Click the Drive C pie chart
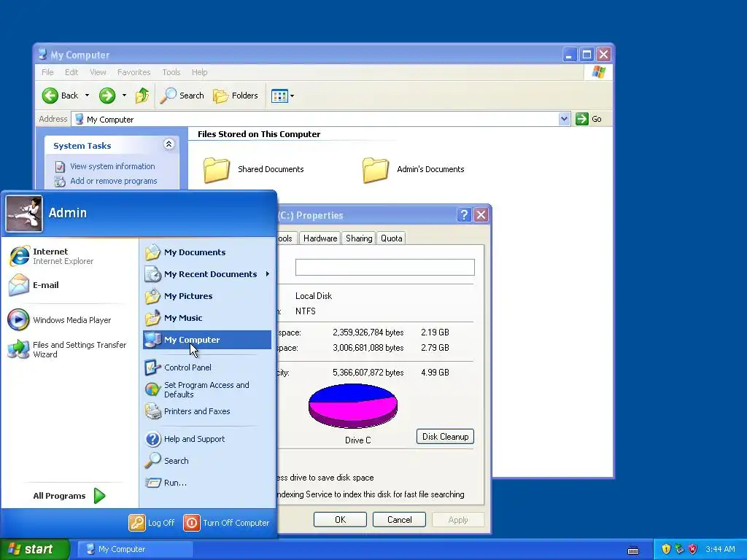Viewport: 747px width, 560px height. tap(353, 406)
